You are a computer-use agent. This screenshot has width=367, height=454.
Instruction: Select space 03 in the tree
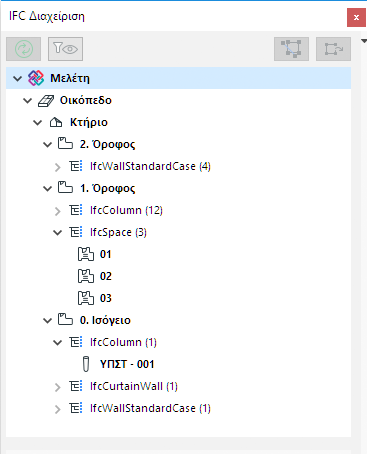click(106, 298)
